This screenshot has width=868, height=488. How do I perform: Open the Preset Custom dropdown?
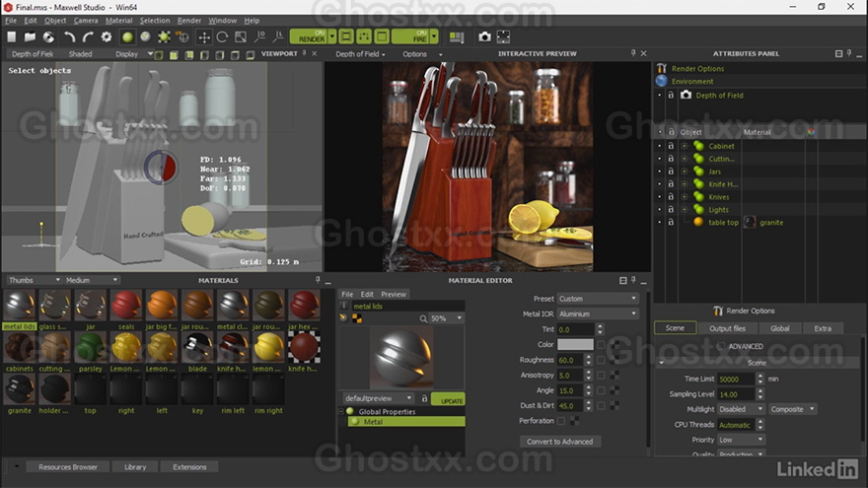point(598,299)
